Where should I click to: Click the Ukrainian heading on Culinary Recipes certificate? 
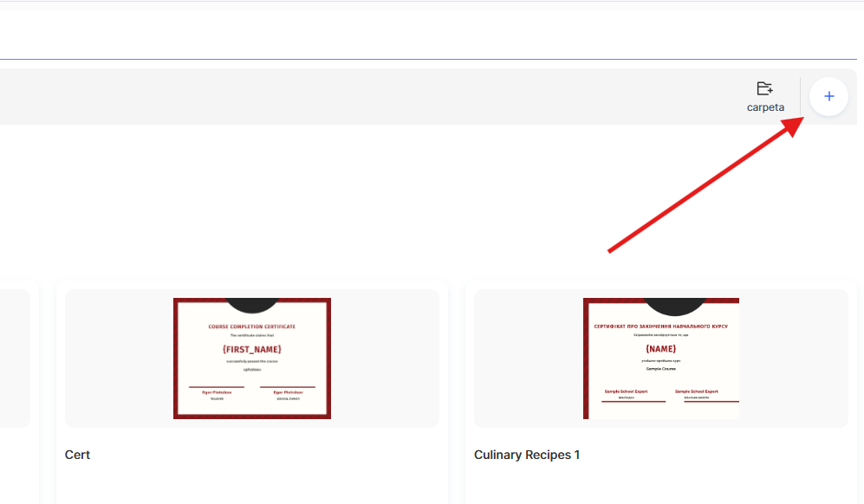tap(660, 326)
